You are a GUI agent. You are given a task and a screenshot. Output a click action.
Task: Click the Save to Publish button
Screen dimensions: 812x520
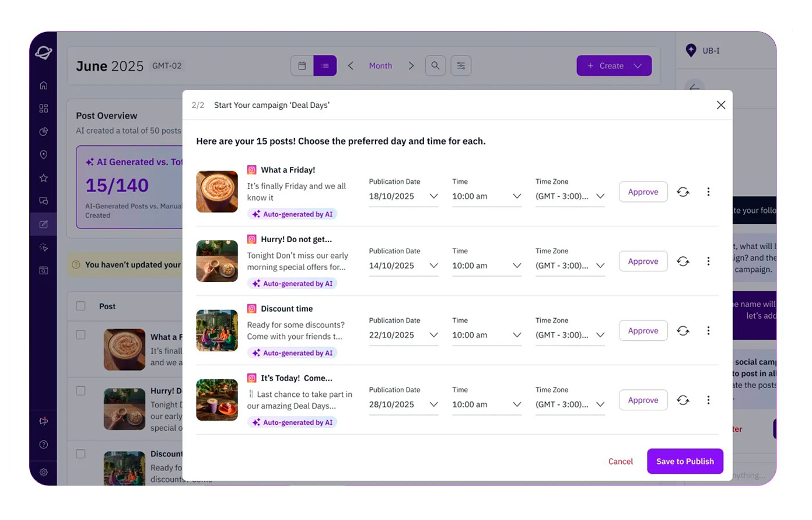tap(685, 462)
